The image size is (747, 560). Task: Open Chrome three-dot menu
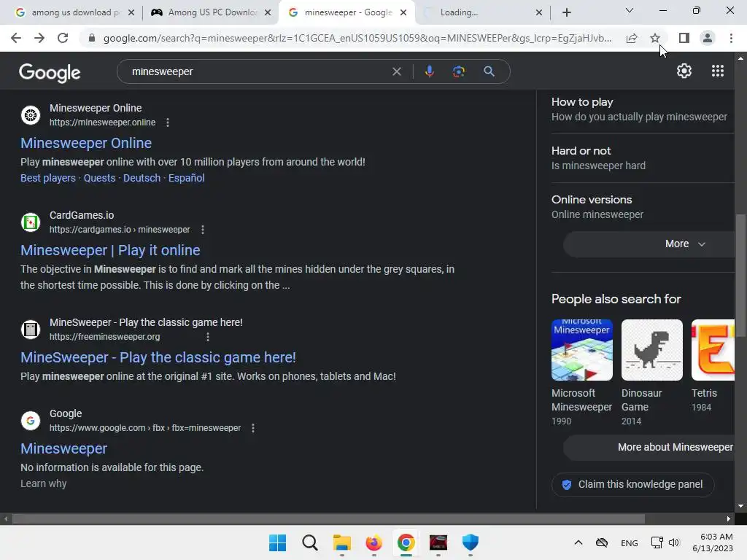pos(731,38)
